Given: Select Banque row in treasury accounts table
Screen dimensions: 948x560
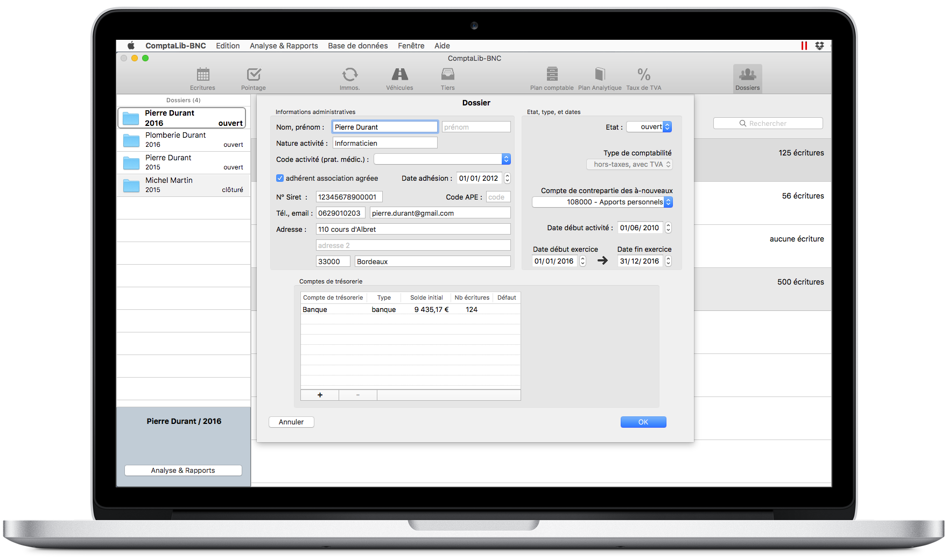Looking at the screenshot, I should point(411,309).
